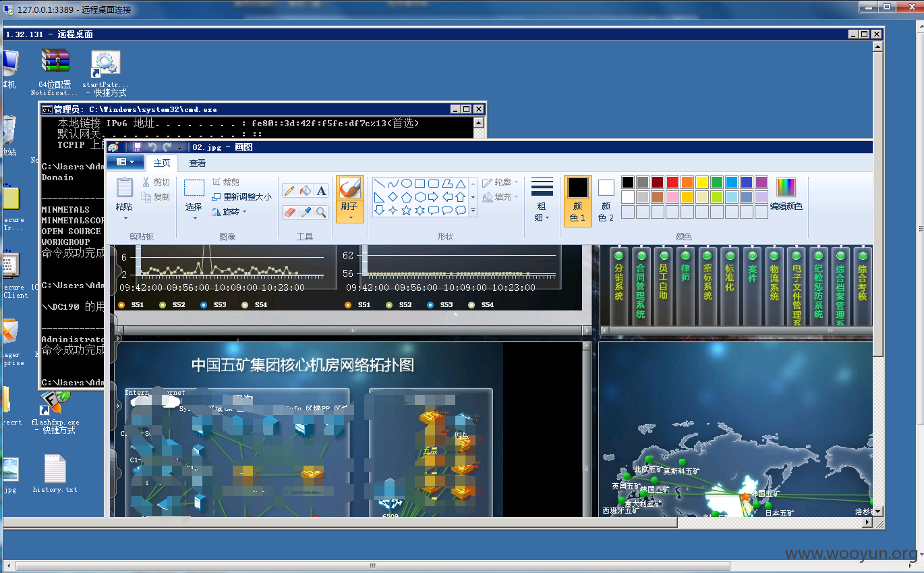Click the 中国五矿集团核心机房网络拓扑图 heading
This screenshot has width=924, height=573.
coord(303,365)
